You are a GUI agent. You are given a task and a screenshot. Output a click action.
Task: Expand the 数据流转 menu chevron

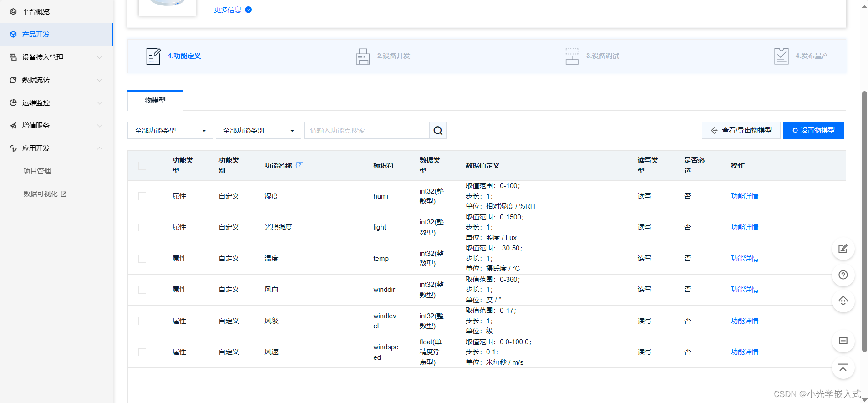pos(99,80)
